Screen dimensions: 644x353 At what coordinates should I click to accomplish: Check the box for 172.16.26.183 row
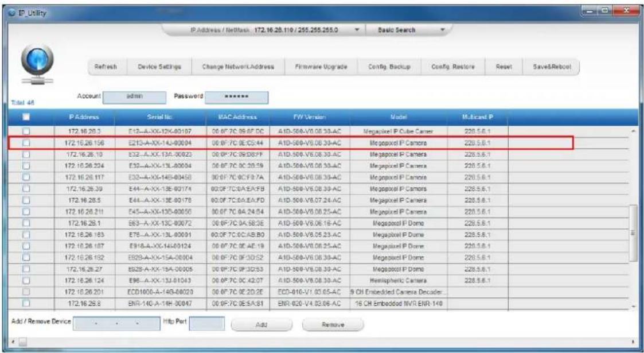click(x=26, y=235)
